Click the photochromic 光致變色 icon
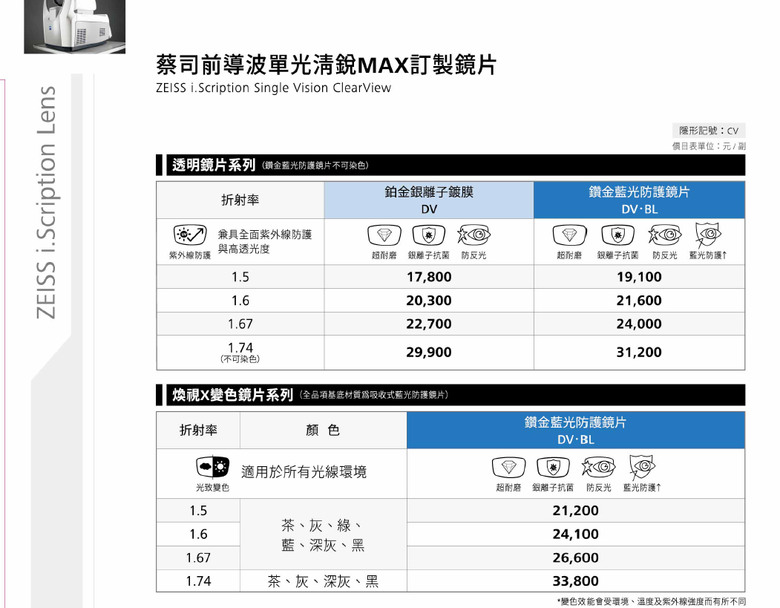Image resolution: width=780 pixels, height=608 pixels. [x=213, y=467]
